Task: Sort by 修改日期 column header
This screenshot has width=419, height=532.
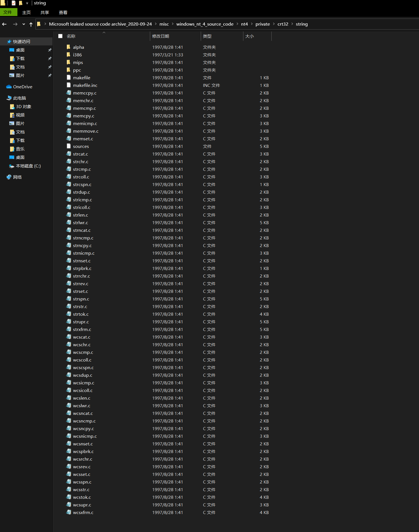Action: click(161, 36)
